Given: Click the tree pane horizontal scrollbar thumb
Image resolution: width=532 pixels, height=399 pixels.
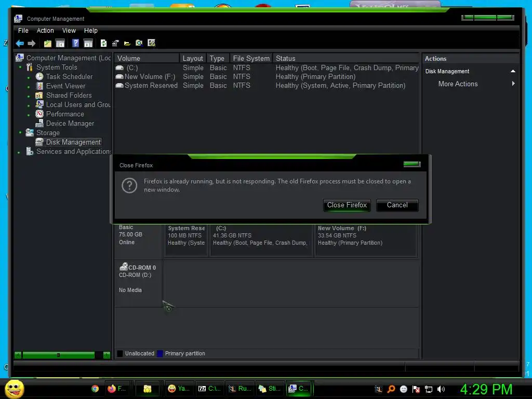Looking at the screenshot, I should pos(58,355).
